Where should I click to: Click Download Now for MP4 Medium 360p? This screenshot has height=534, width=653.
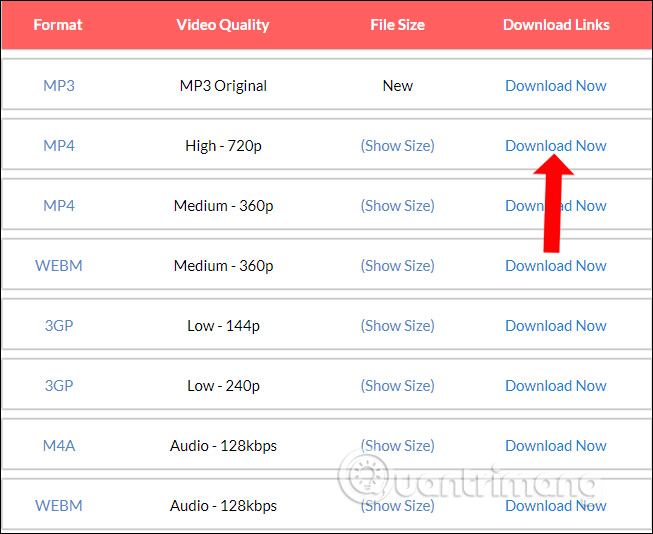(556, 206)
